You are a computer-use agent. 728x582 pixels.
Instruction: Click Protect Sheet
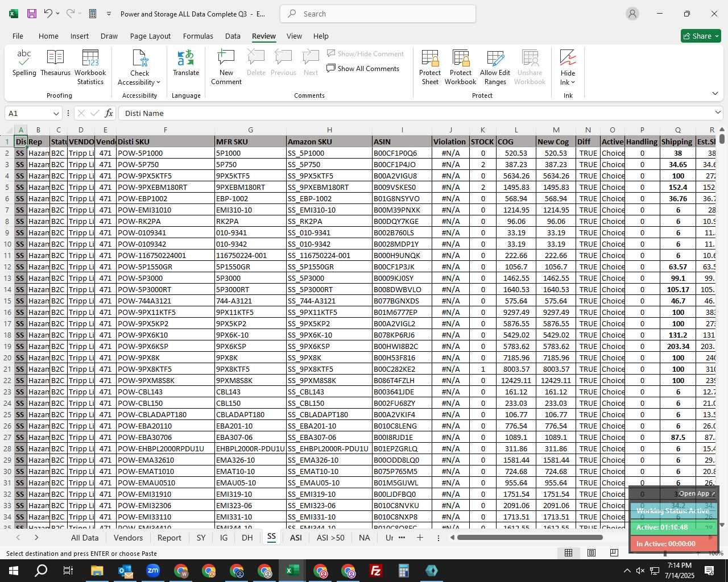(430, 67)
